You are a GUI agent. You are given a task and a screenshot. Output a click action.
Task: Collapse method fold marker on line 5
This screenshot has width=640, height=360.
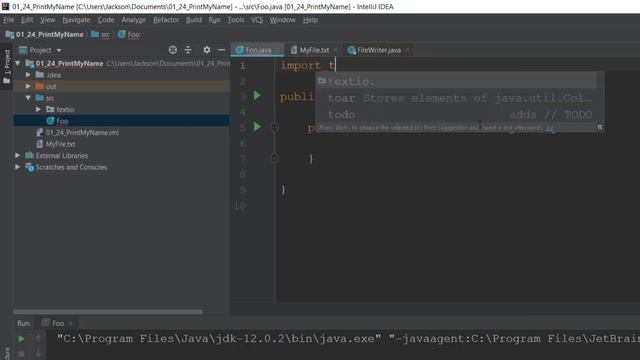(x=275, y=127)
